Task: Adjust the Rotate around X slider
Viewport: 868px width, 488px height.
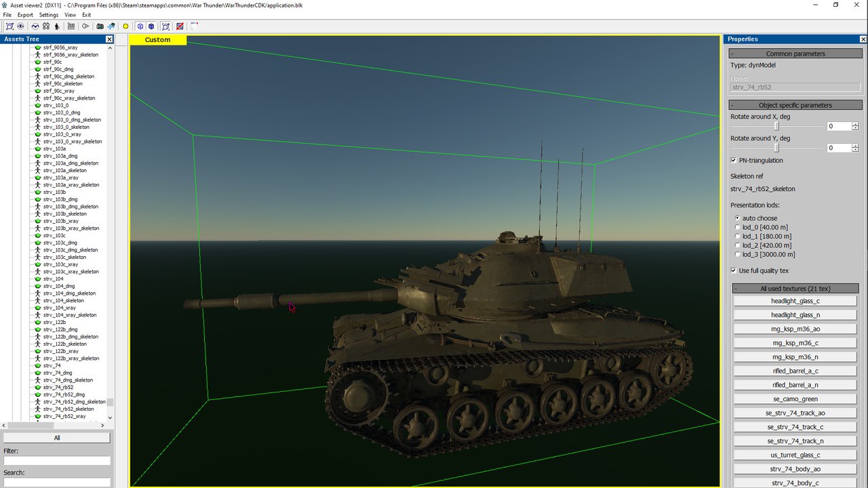Action: [777, 126]
